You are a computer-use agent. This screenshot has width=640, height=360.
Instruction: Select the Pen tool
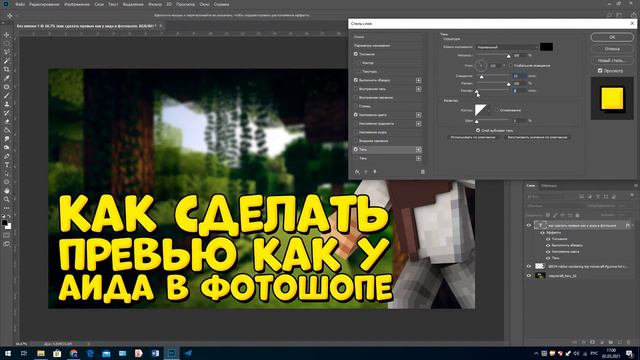point(7,156)
